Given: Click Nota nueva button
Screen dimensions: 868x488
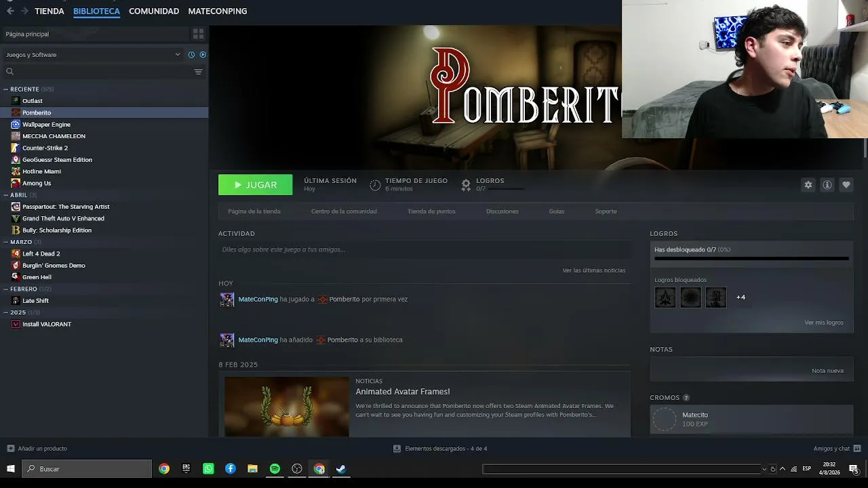Looking at the screenshot, I should tap(828, 371).
